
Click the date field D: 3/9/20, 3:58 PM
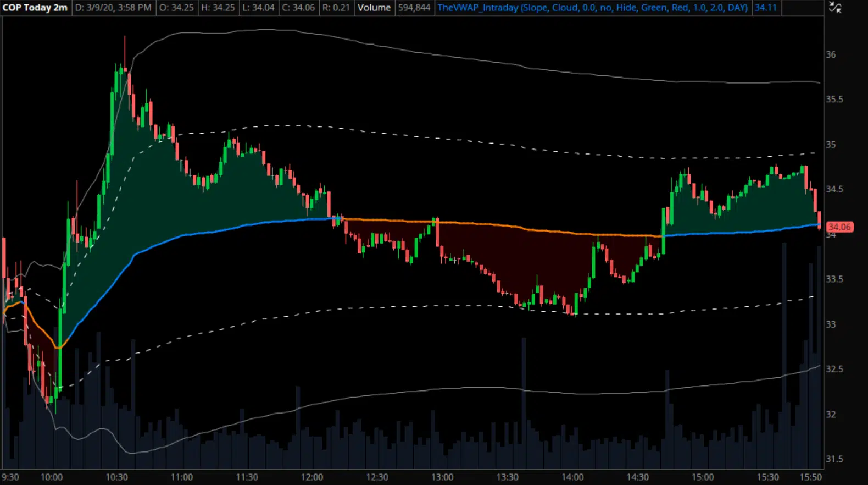(113, 8)
